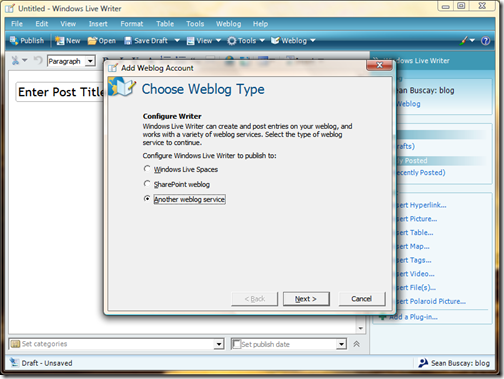This screenshot has height=379, width=504.
Task: Open the Weblog menu in menu bar
Action: (228, 24)
